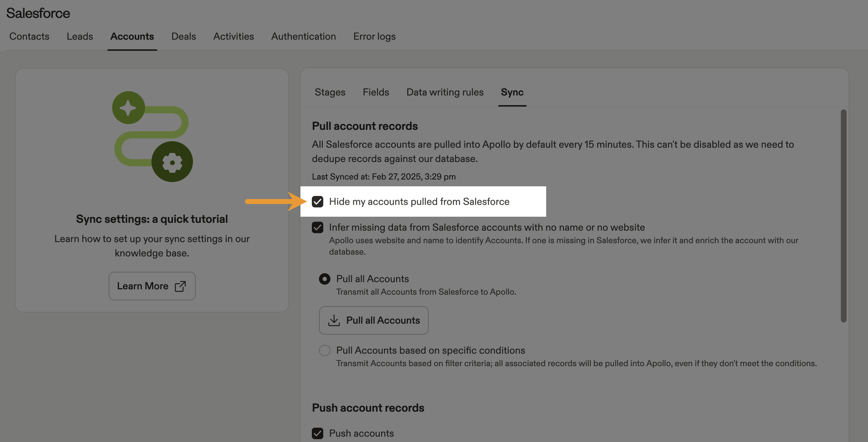
Task: Click the Push account records heading
Action: click(368, 408)
